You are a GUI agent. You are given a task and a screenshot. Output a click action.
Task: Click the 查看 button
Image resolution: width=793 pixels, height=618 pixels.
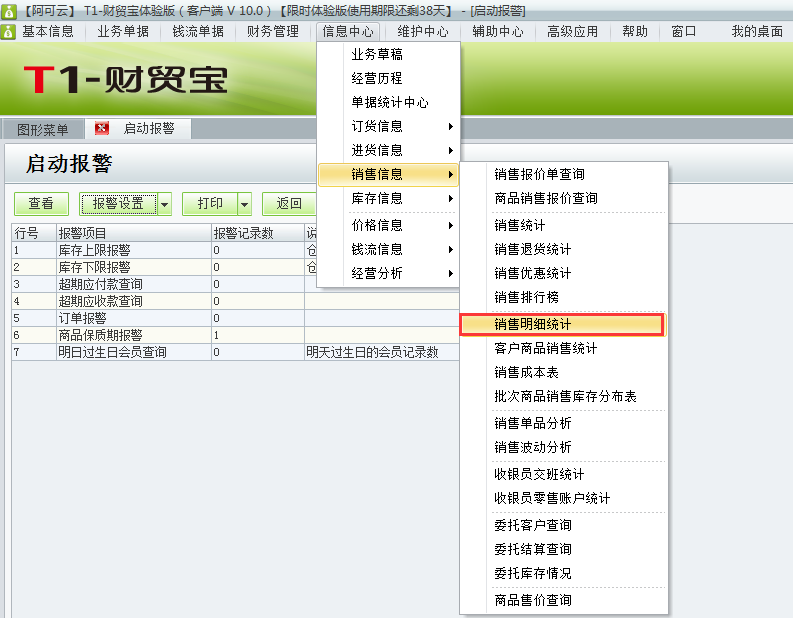point(41,204)
